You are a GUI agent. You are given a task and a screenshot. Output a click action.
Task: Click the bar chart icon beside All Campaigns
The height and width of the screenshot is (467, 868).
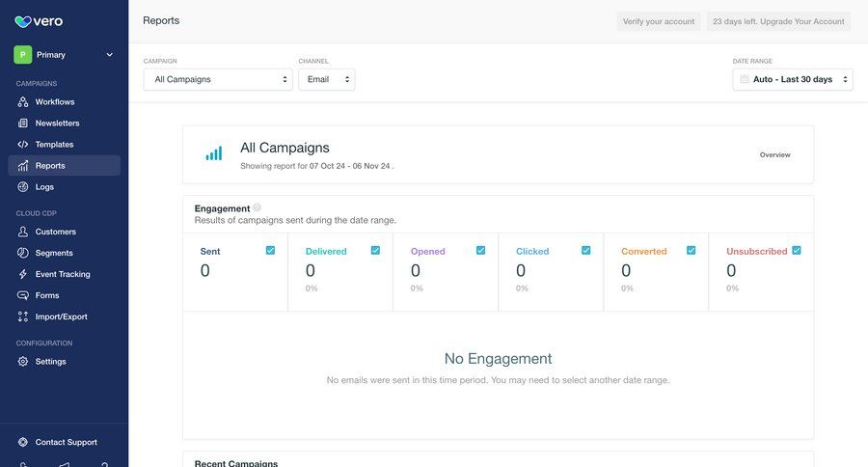214,153
